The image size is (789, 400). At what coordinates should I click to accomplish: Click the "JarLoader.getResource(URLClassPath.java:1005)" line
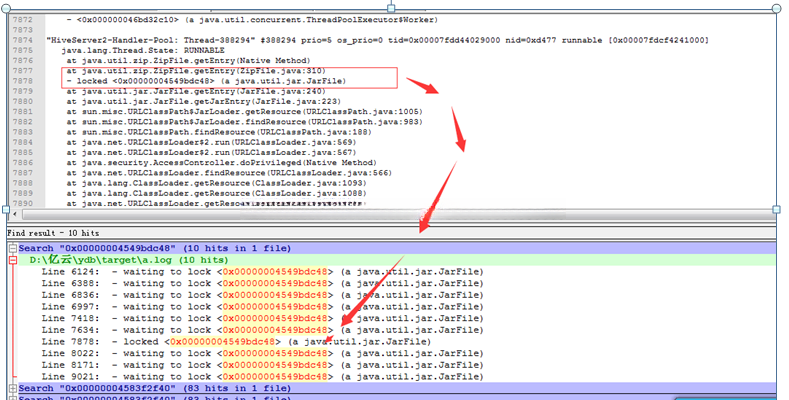(244, 112)
